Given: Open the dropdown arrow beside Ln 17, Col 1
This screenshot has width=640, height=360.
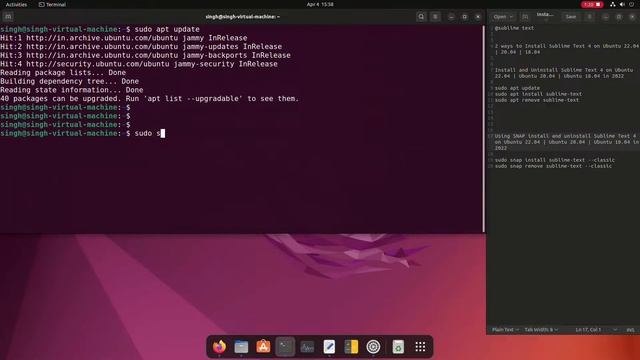Looking at the screenshot, I should pyautogui.click(x=615, y=330).
